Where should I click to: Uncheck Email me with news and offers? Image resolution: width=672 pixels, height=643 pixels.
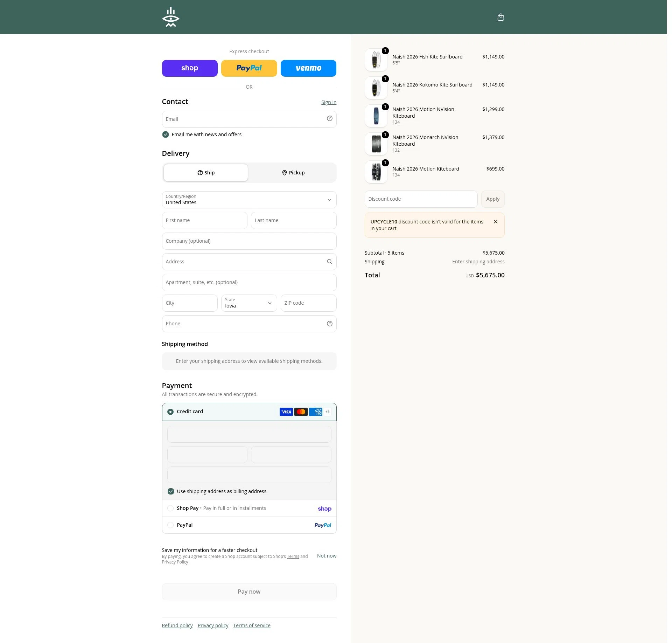click(166, 134)
